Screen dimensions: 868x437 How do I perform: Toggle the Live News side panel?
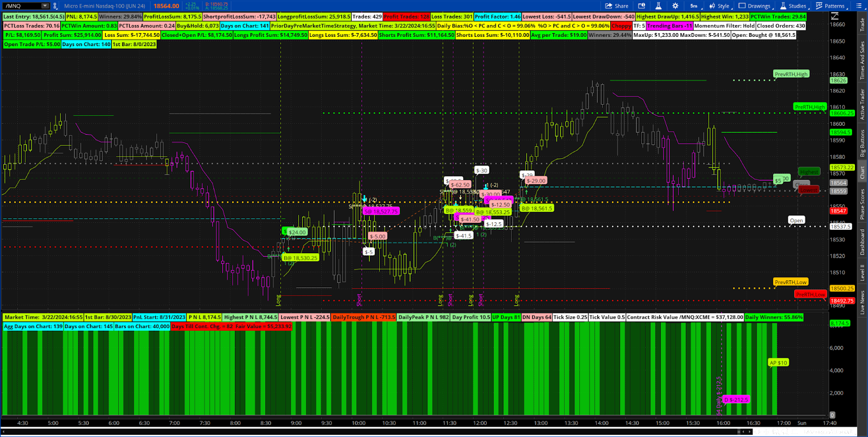point(862,302)
